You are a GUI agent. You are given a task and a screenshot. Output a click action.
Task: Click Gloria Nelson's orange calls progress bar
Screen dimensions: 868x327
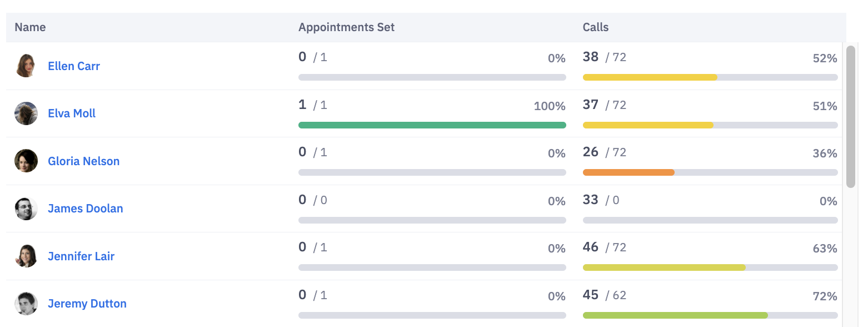[x=628, y=172]
